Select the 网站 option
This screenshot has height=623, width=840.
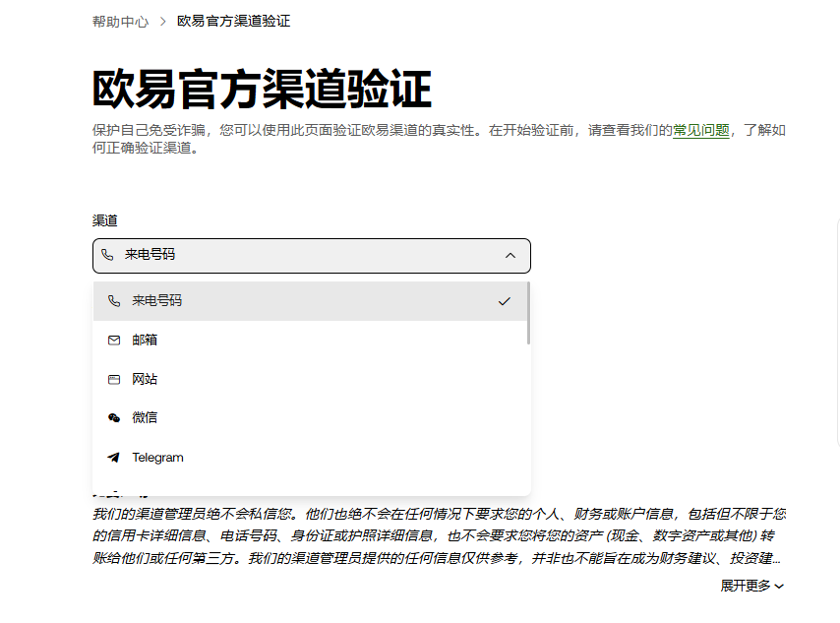tap(311, 379)
